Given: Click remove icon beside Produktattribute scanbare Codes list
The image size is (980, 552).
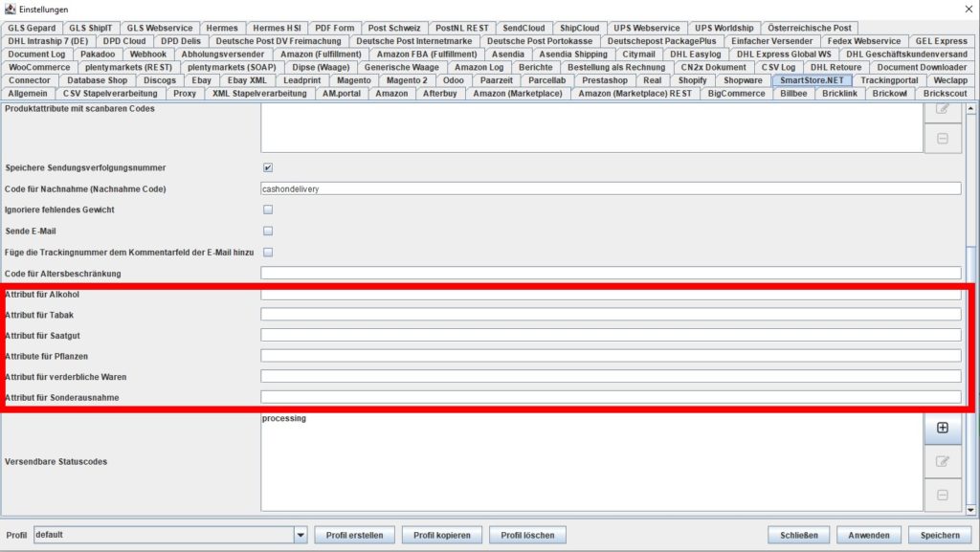Looking at the screenshot, I should pyautogui.click(x=943, y=139).
